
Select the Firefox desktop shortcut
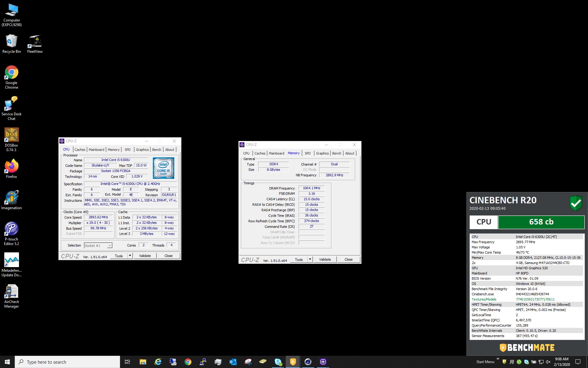click(12, 169)
